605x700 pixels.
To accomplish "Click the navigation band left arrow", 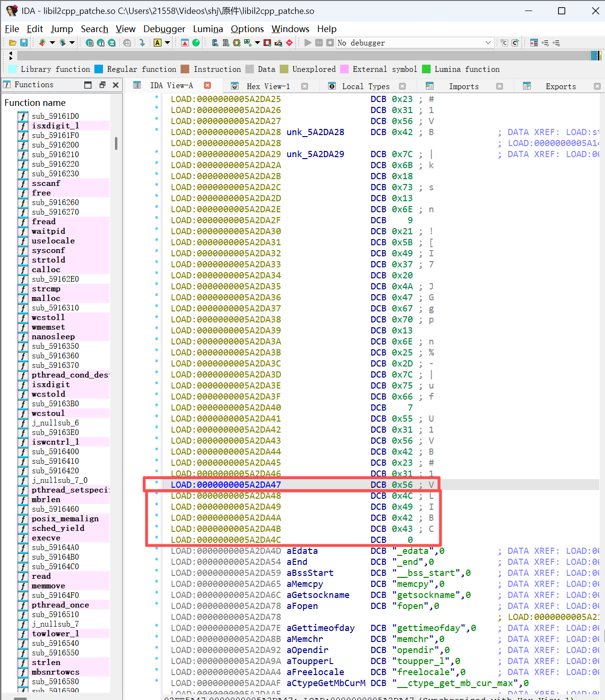I will [11, 53].
